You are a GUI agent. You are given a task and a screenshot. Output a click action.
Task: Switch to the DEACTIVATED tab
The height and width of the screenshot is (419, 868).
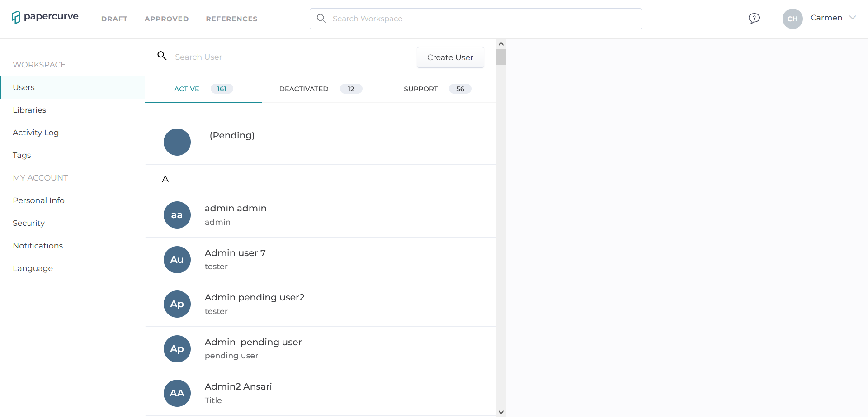tap(304, 89)
